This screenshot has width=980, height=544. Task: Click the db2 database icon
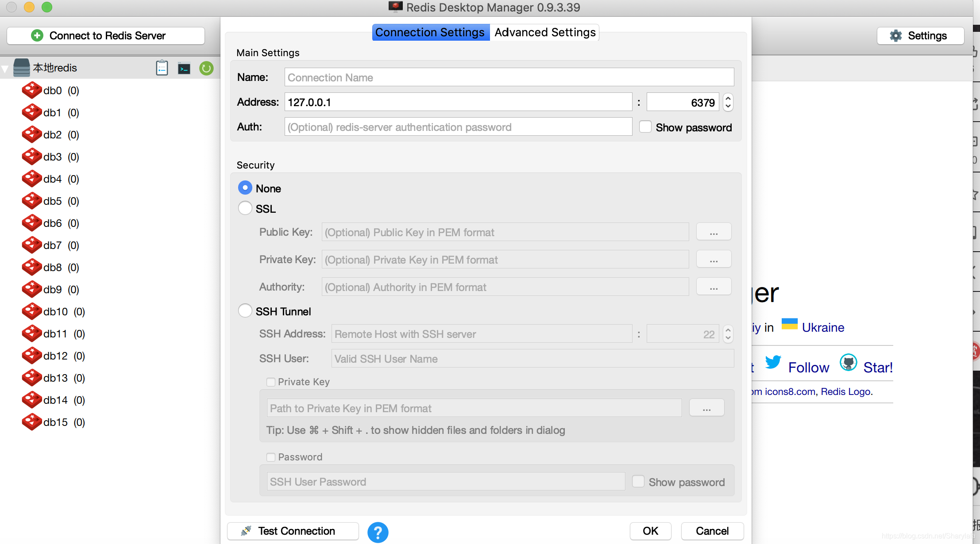click(x=32, y=134)
